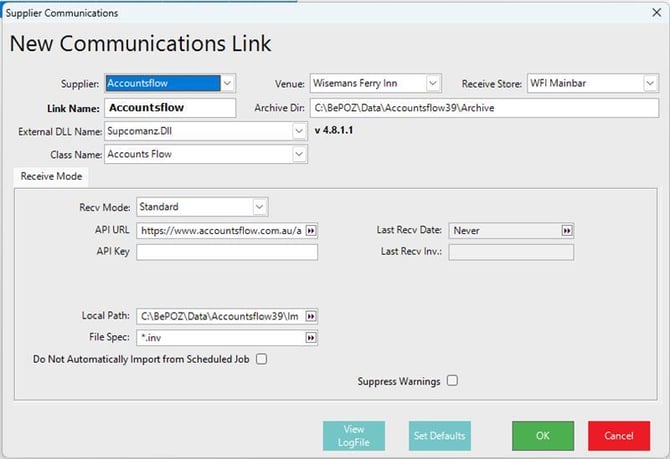The height and width of the screenshot is (459, 670).
Task: Expand the Recv Mode dropdown
Action: pyautogui.click(x=260, y=207)
